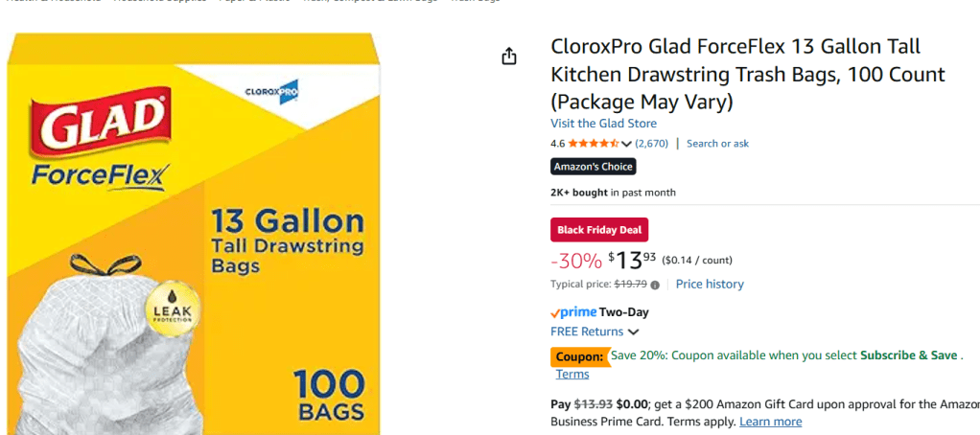Screen dimensions: 980x435
Task: Open the Price history link
Action: pyautogui.click(x=710, y=284)
